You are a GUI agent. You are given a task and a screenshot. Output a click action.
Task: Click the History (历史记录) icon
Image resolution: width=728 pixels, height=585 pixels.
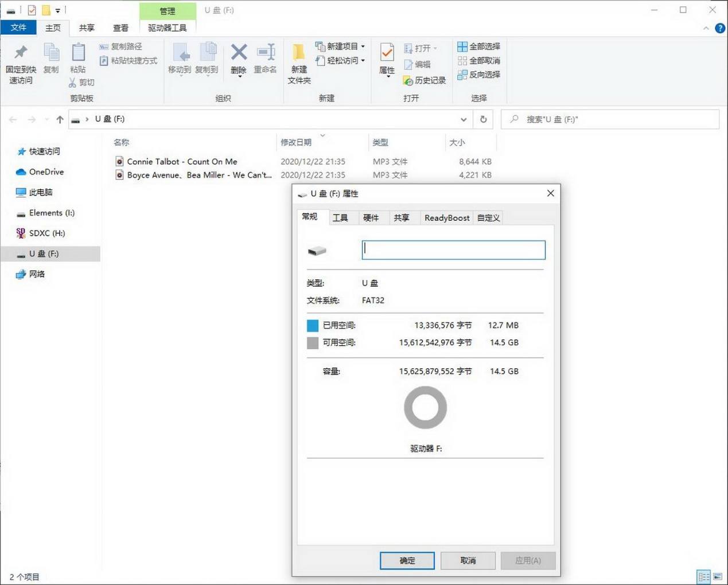pos(408,81)
